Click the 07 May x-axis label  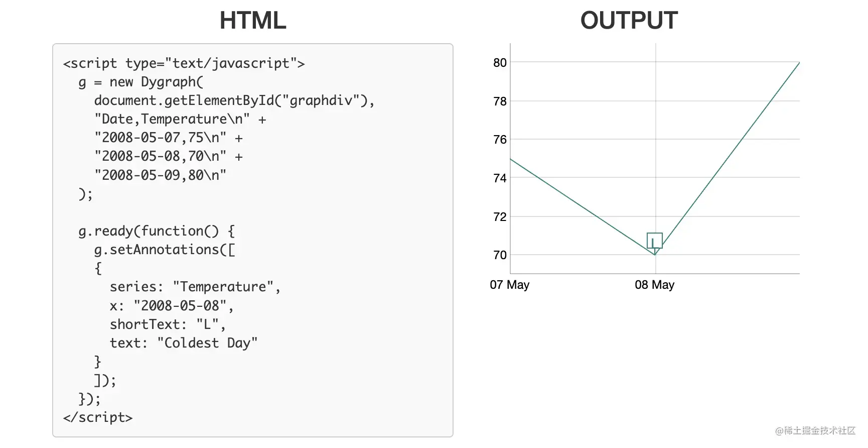(x=509, y=285)
